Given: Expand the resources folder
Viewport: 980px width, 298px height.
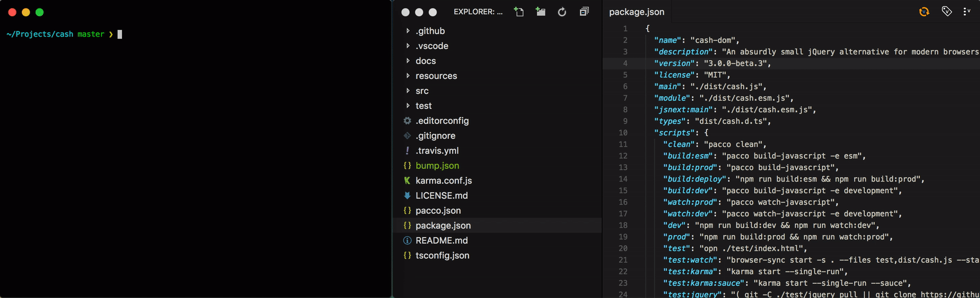Looking at the screenshot, I should 497,76.
